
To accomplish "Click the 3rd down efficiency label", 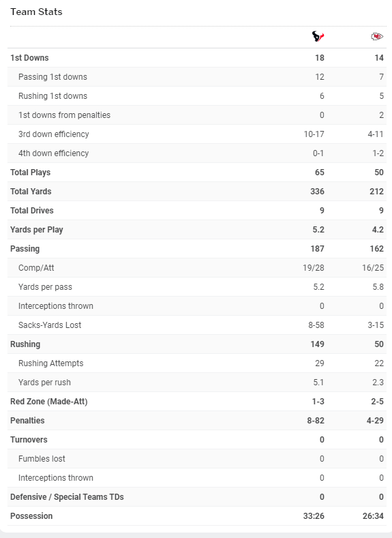I will click(53, 134).
